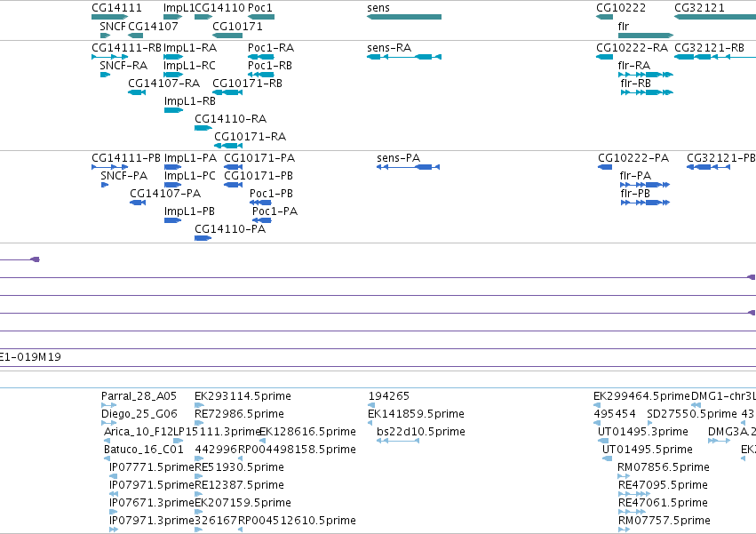Viewport: 756px width, 534px height.
Task: Click the long teal sens gene bar
Action: [404, 17]
